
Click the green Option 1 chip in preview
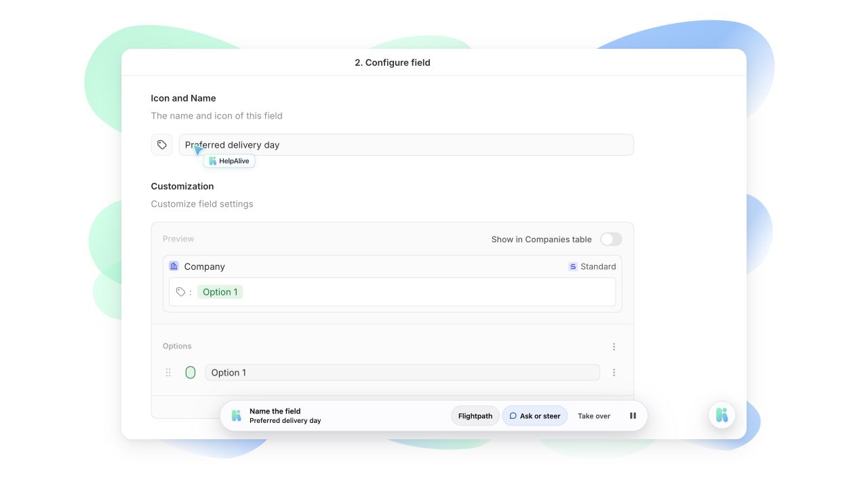220,292
